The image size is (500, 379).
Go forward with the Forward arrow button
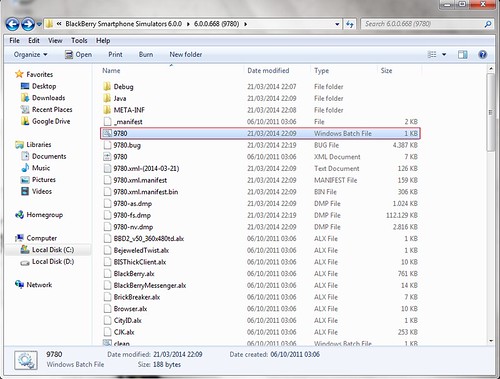28,24
